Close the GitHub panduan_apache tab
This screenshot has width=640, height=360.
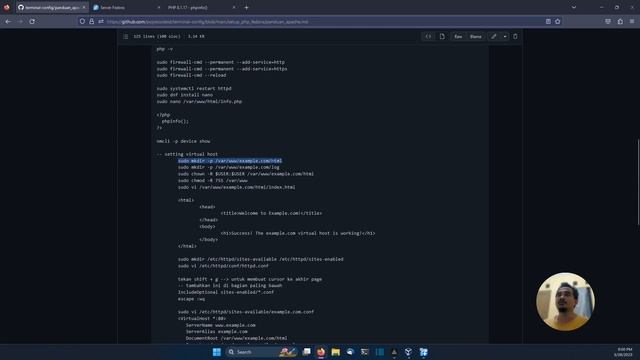84,7
